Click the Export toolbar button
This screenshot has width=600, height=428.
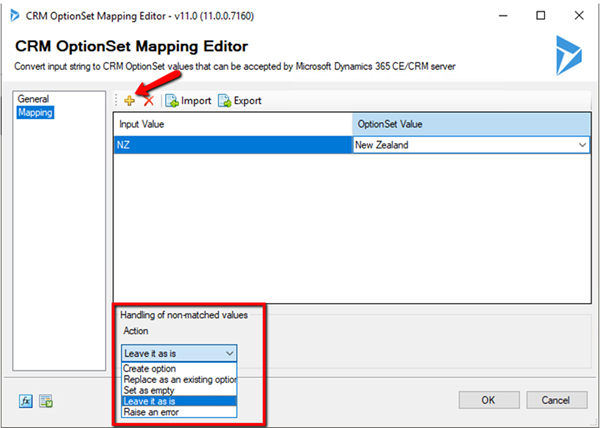[x=240, y=101]
